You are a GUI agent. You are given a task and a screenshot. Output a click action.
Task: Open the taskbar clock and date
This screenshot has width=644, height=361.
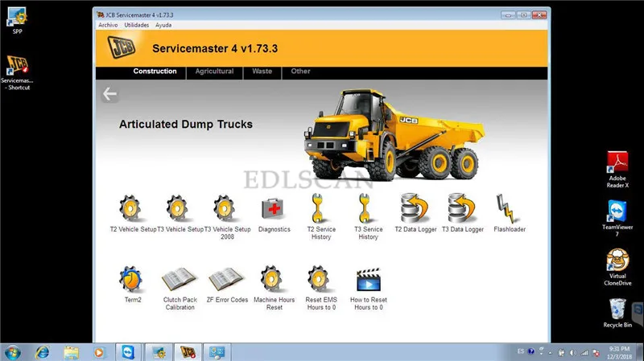coord(619,353)
